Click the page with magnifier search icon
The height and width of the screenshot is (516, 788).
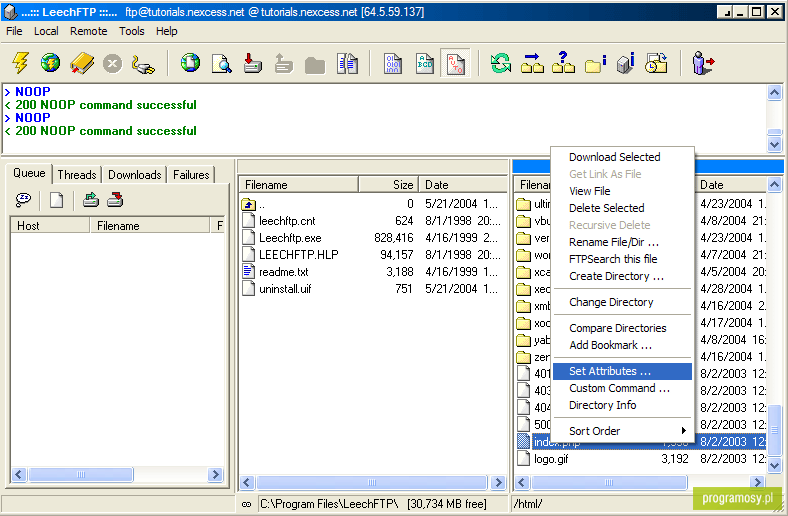(x=222, y=64)
